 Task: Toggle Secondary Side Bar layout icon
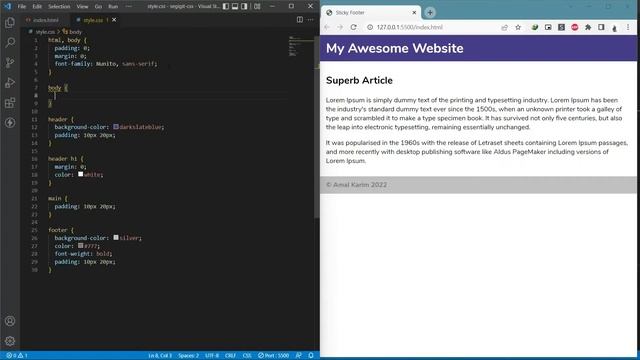[x=244, y=6]
